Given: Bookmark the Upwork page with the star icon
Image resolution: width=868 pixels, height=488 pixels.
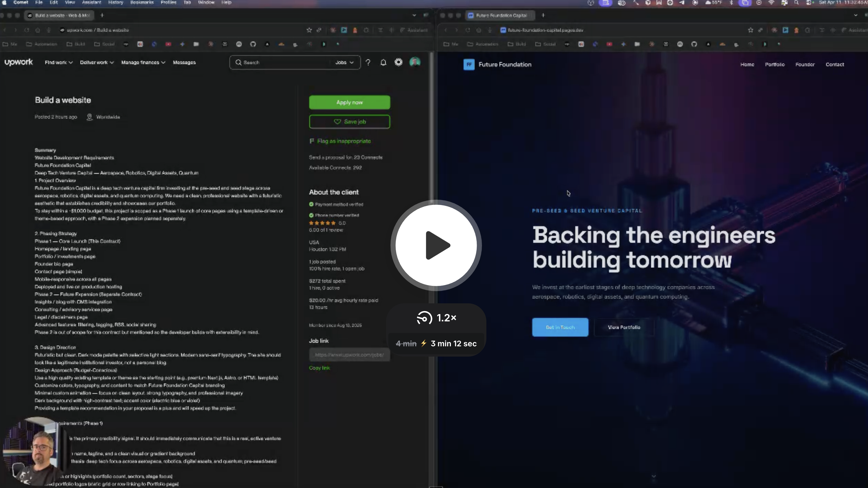Looking at the screenshot, I should (309, 30).
